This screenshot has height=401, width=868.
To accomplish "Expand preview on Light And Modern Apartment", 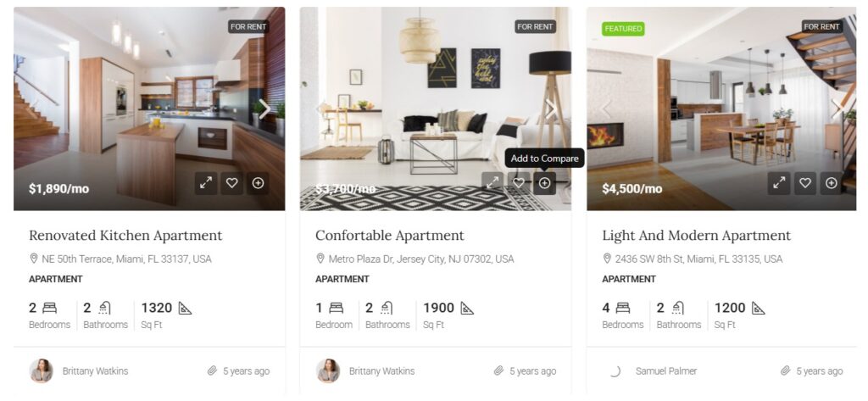I will 779,183.
